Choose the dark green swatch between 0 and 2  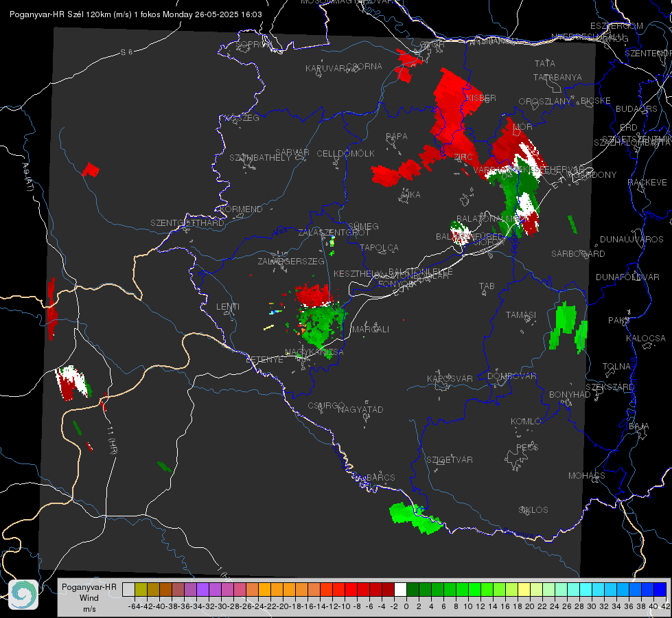[x=413, y=589]
